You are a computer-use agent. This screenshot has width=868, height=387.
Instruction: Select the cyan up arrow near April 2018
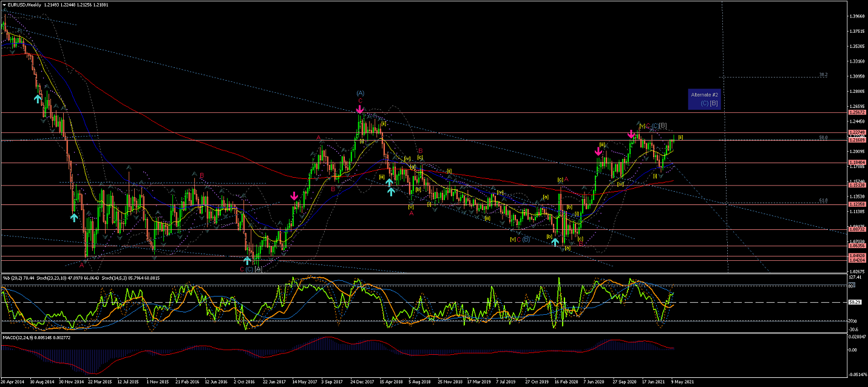(389, 183)
